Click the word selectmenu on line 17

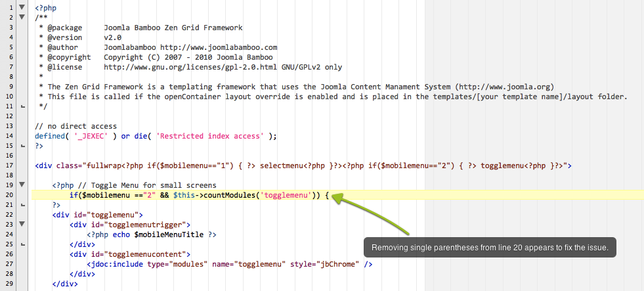[282, 166]
